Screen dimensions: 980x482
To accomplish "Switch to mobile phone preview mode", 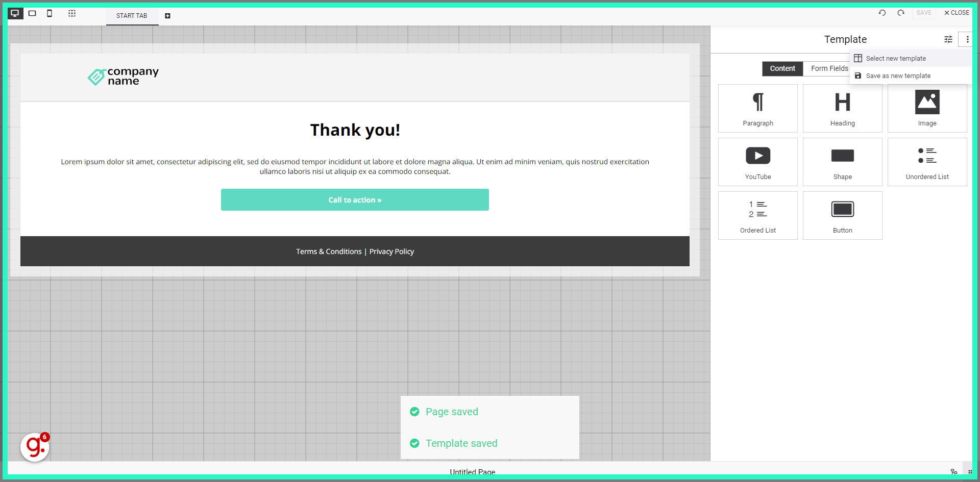I will coord(50,13).
